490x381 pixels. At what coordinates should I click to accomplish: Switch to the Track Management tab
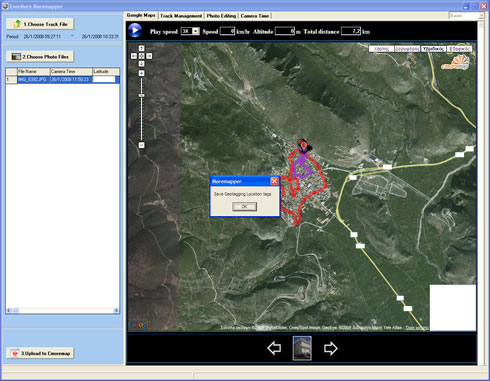click(181, 16)
